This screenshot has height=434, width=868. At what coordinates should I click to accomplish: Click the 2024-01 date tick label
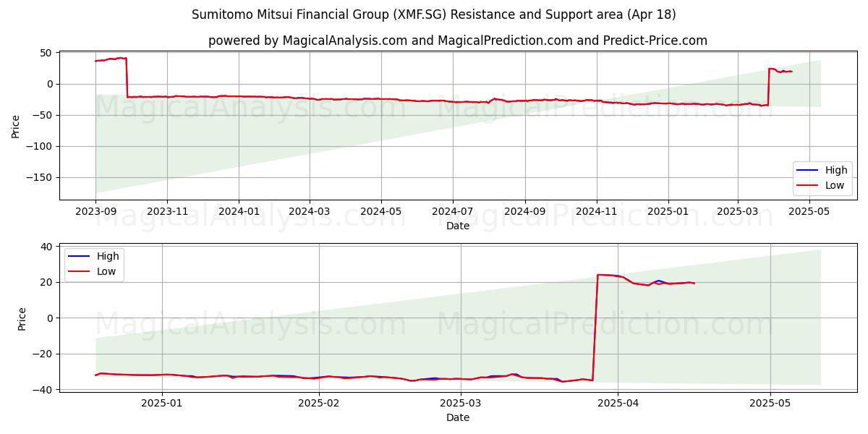click(239, 212)
